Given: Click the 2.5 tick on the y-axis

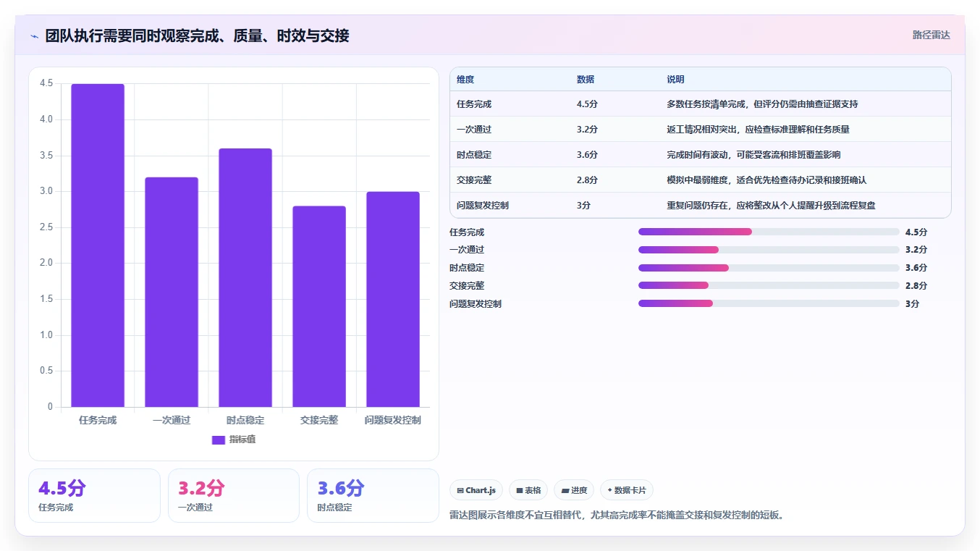Looking at the screenshot, I should [46, 227].
